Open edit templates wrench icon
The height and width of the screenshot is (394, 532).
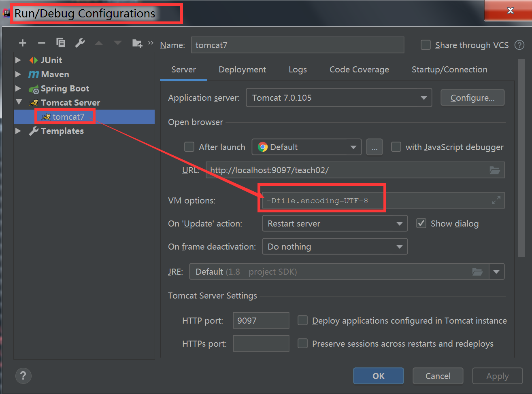[x=80, y=42]
